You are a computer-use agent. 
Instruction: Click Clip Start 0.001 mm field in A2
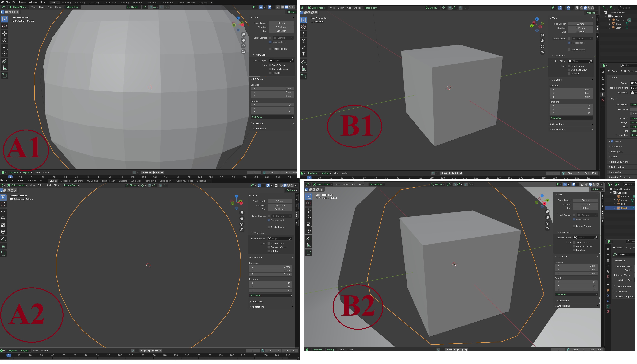click(x=280, y=206)
